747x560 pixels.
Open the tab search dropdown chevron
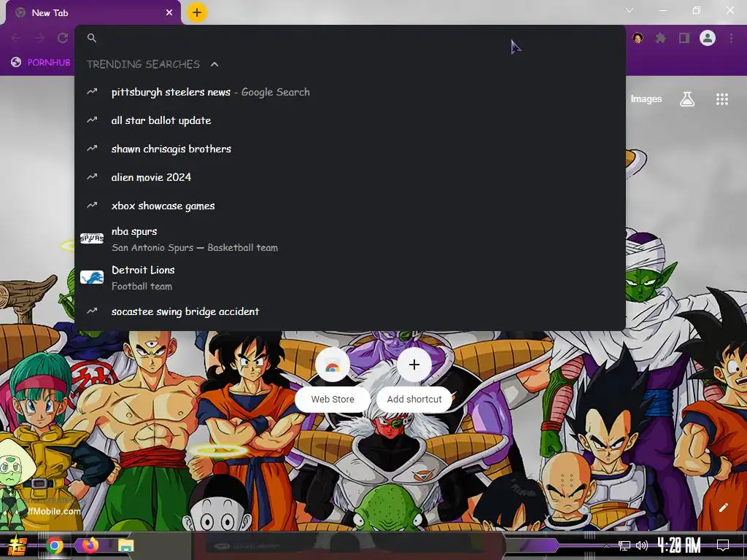click(x=630, y=10)
